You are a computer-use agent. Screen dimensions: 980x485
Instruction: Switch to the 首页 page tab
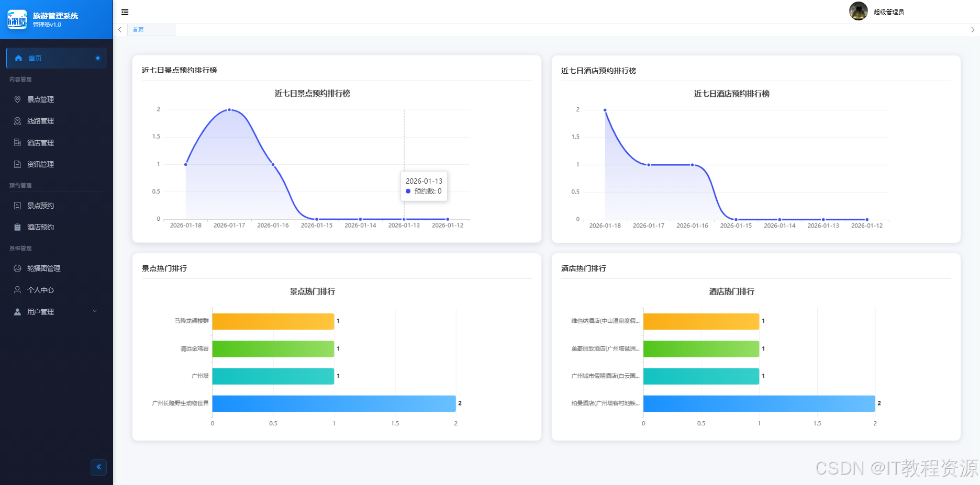[x=151, y=30]
